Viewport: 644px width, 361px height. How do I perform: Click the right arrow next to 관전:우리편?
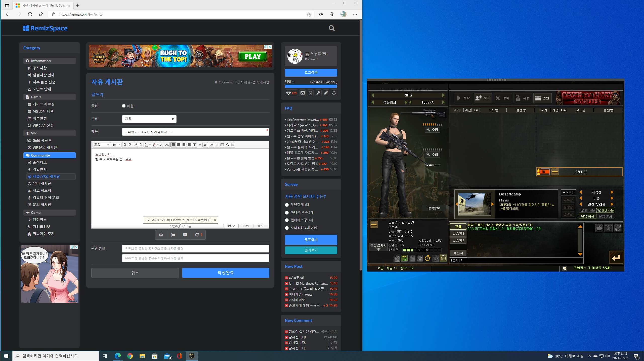point(612,204)
